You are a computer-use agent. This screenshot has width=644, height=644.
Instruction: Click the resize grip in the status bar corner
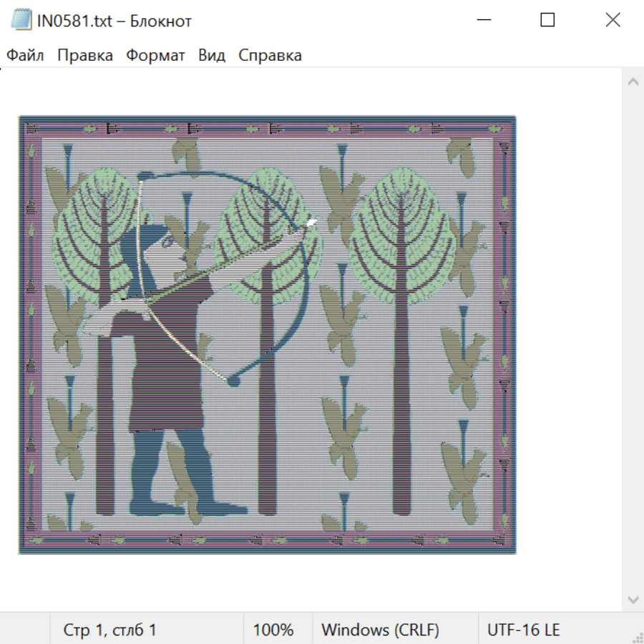click(637, 637)
